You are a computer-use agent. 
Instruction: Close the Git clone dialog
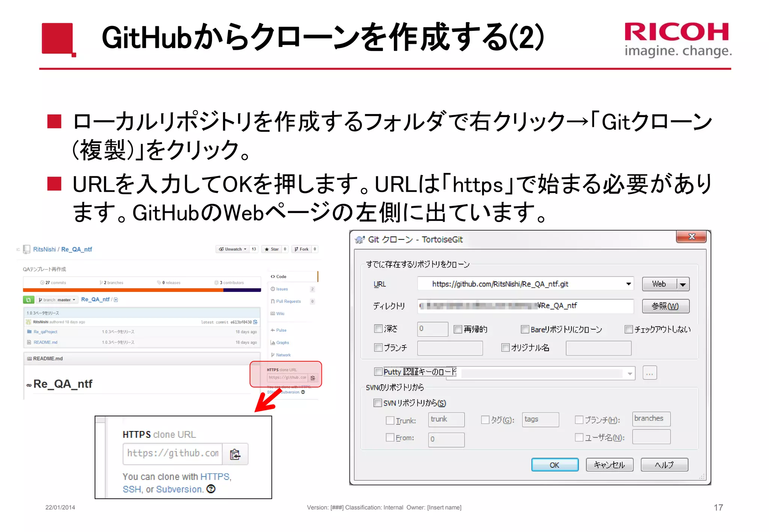[x=691, y=237]
